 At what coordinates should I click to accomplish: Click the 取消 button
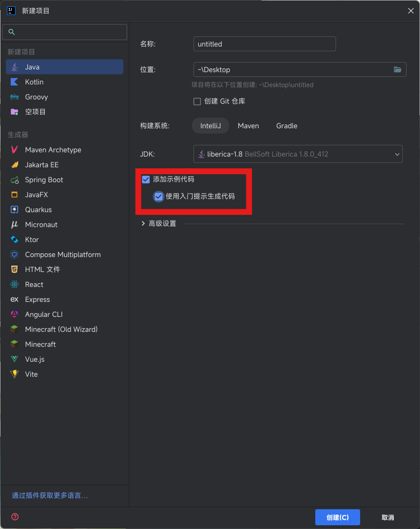click(387, 517)
